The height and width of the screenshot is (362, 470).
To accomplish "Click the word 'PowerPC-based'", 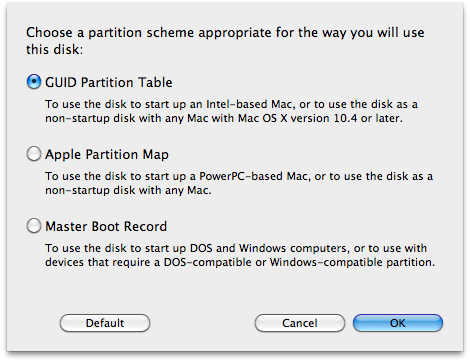I will pyautogui.click(x=241, y=176).
